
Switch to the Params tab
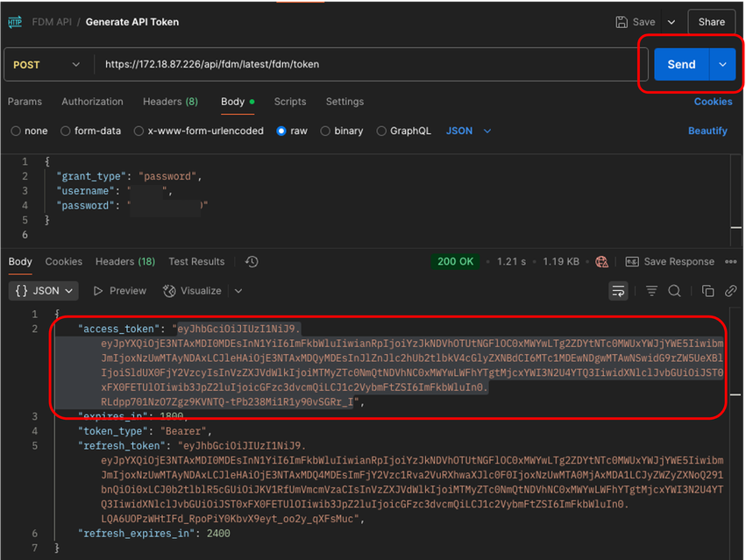pyautogui.click(x=25, y=102)
